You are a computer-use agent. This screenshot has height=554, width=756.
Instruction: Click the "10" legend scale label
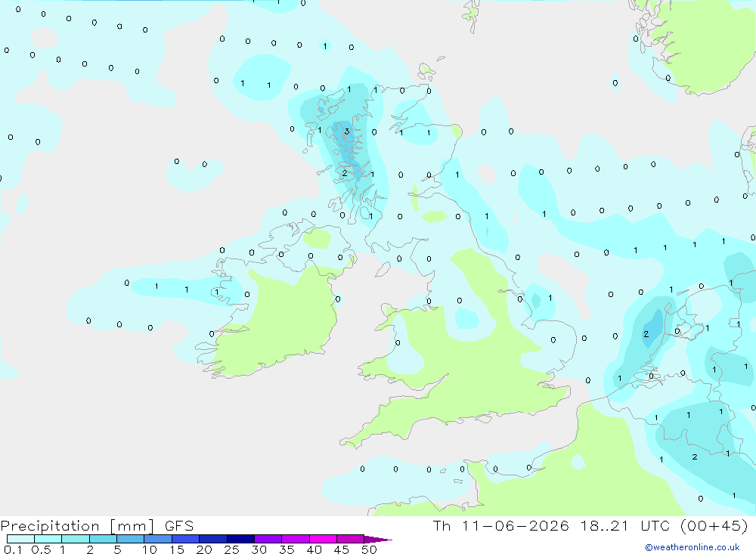(150, 549)
